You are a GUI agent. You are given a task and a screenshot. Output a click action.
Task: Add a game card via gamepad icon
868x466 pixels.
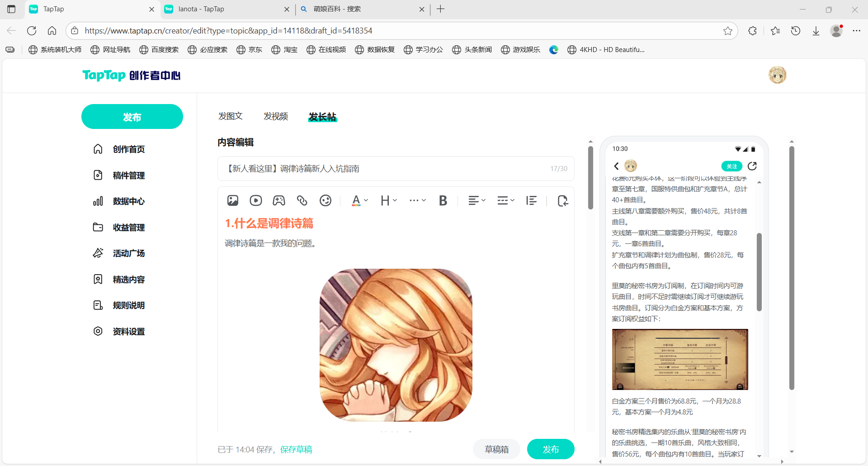pyautogui.click(x=279, y=200)
